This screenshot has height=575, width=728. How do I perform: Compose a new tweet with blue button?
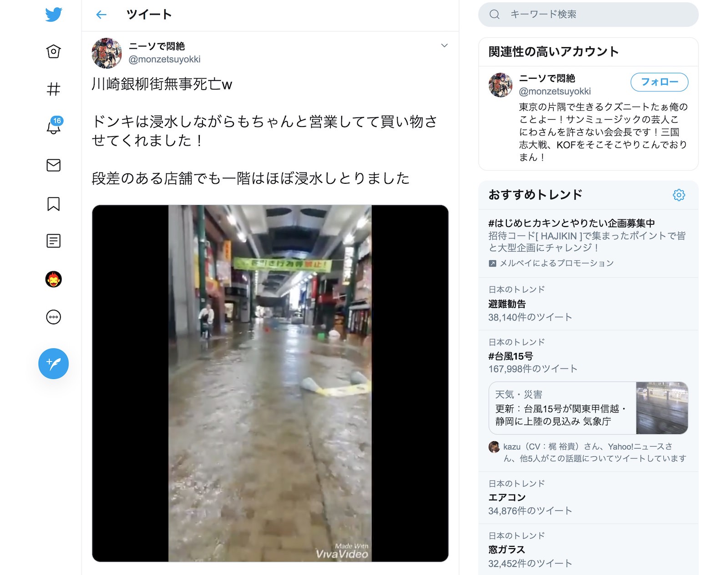tap(53, 363)
